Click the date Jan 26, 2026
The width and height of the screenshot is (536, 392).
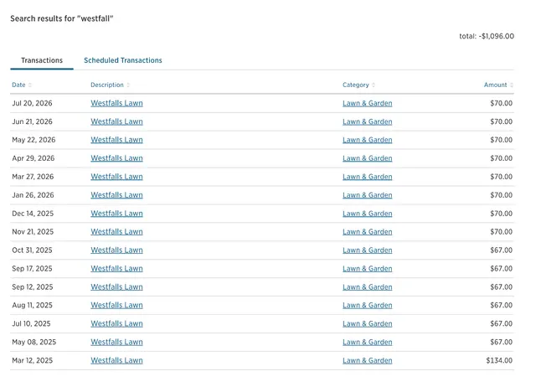pyautogui.click(x=33, y=195)
